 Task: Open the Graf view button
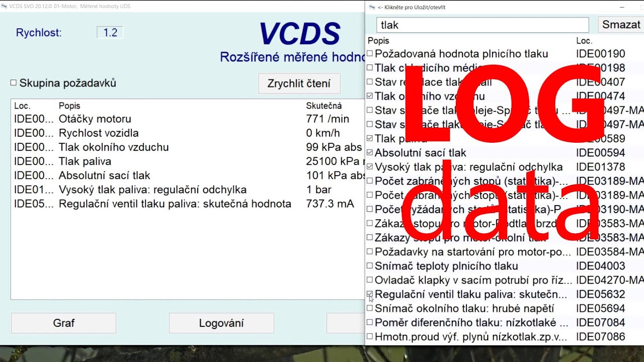64,323
